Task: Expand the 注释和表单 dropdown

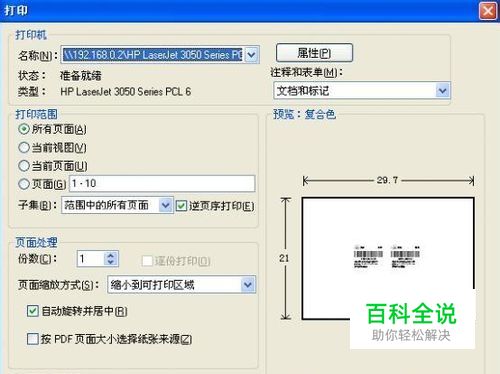Action: pos(442,90)
